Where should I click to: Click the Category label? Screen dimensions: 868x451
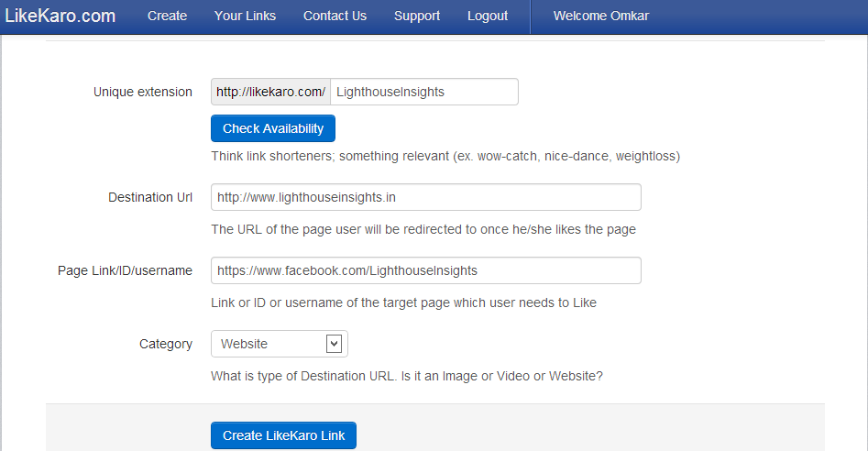click(x=166, y=344)
